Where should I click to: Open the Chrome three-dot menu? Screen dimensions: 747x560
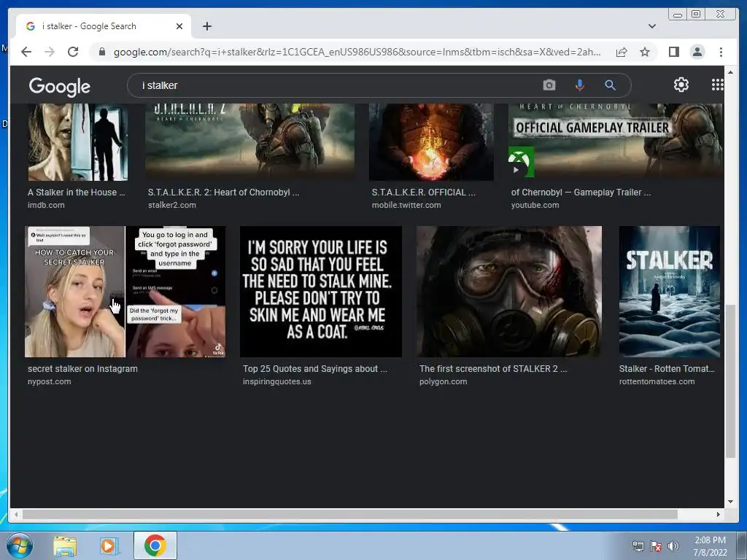tap(721, 52)
